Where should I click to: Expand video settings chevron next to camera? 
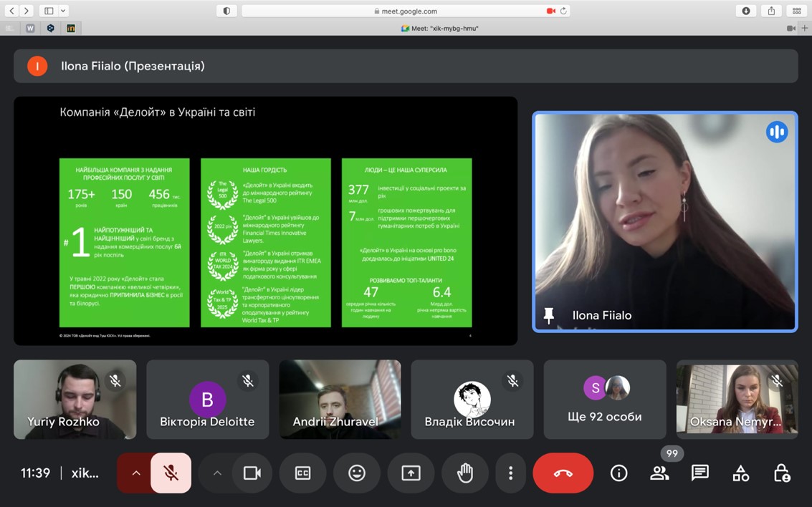coord(217,473)
